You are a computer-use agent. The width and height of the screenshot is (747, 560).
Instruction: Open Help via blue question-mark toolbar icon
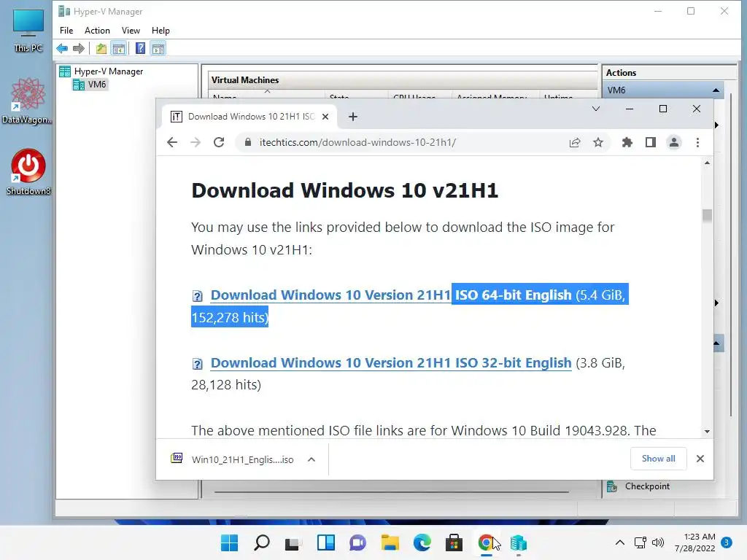pos(140,49)
